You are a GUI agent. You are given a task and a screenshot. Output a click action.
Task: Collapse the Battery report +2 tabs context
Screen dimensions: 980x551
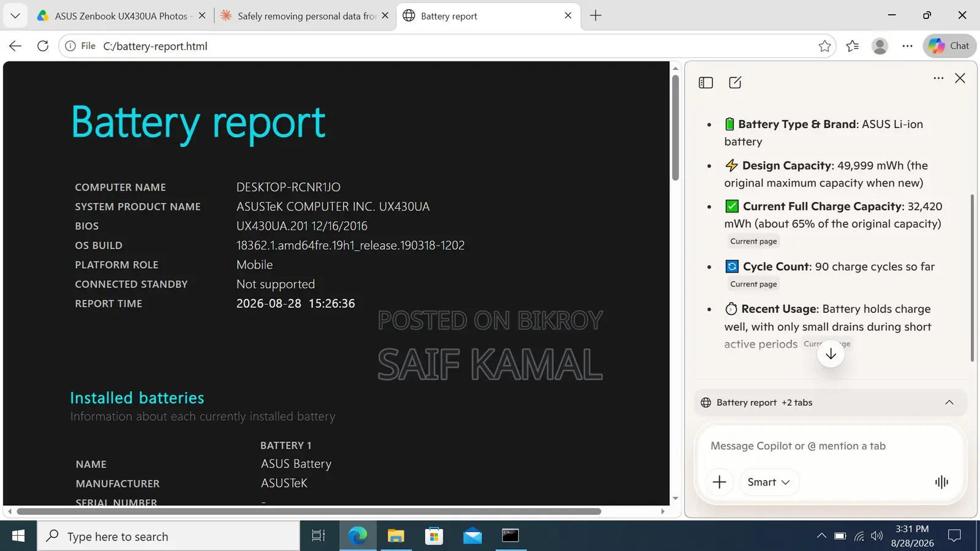[949, 402]
